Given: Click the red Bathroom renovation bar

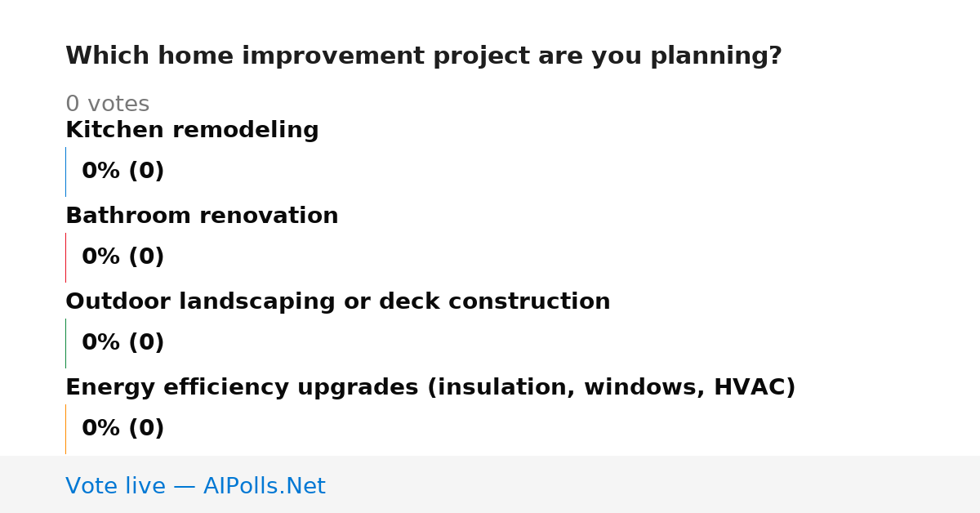Looking at the screenshot, I should 65,257.
